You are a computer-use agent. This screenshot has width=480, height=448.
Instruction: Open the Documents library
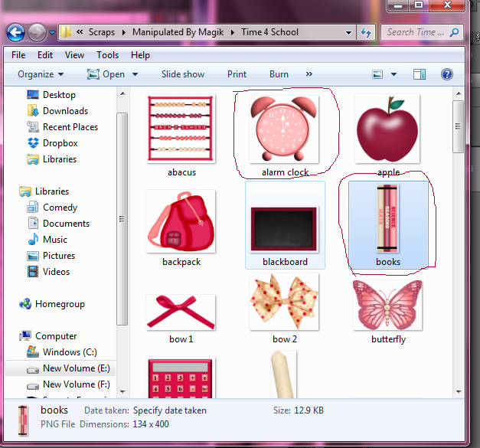pos(58,224)
